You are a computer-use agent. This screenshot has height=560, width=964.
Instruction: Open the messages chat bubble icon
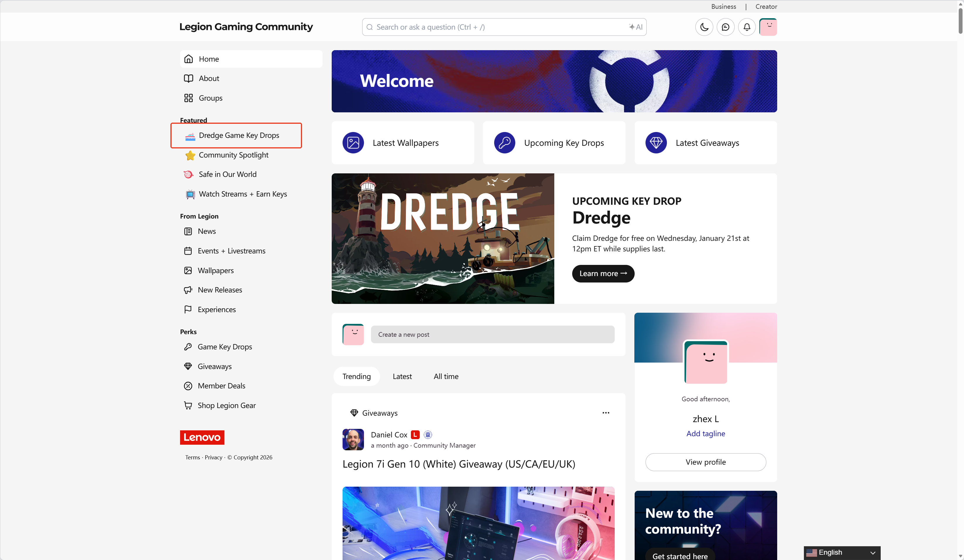click(725, 27)
